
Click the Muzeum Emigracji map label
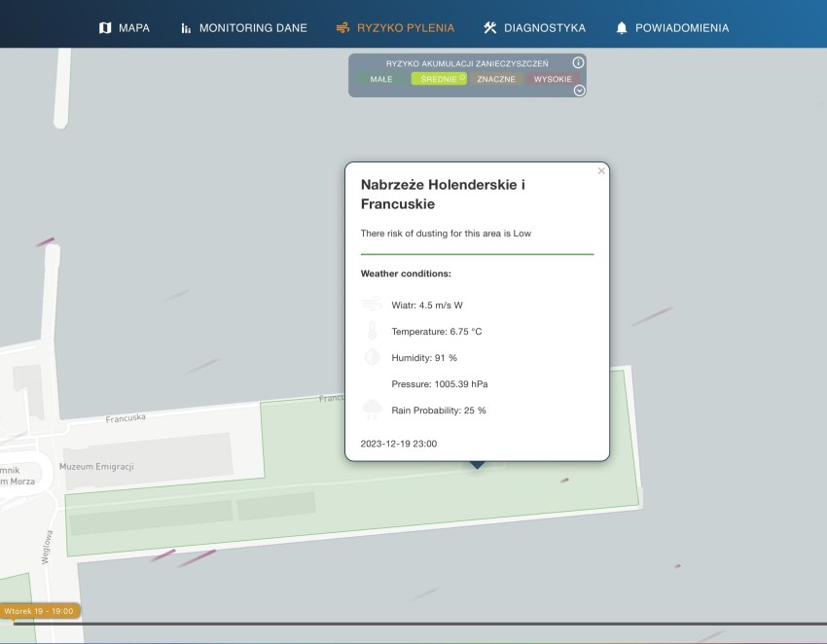[x=96, y=467]
